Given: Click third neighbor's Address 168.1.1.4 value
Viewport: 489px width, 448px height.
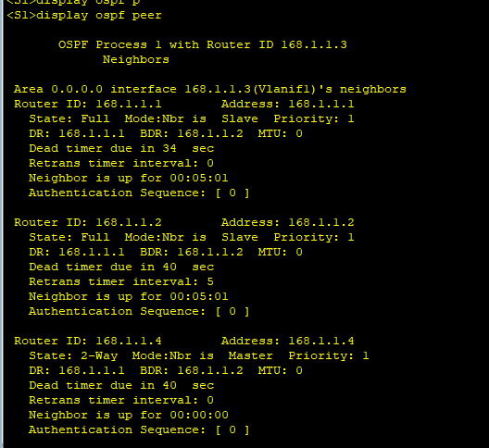Looking at the screenshot, I should tap(321, 341).
